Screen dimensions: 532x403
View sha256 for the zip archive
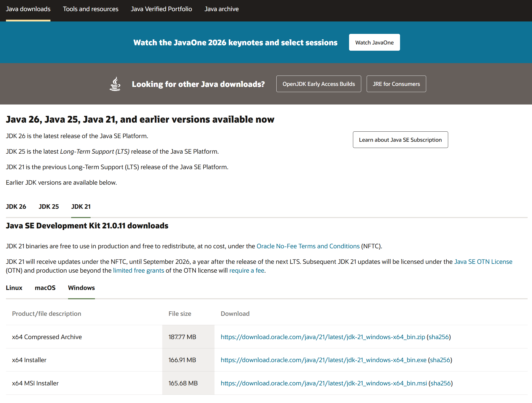[439, 337]
